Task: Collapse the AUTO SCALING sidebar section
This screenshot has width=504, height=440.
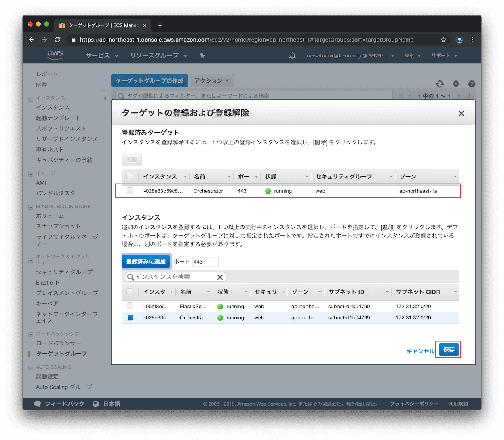Action: [31, 368]
